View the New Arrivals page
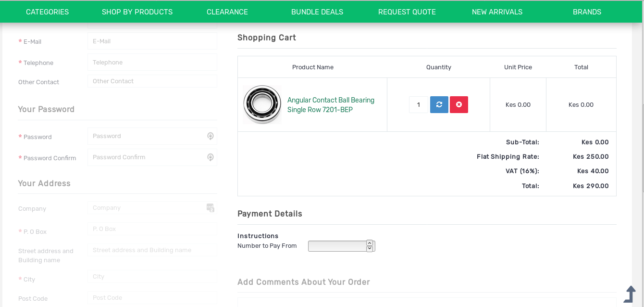This screenshot has height=307, width=644. (x=497, y=12)
